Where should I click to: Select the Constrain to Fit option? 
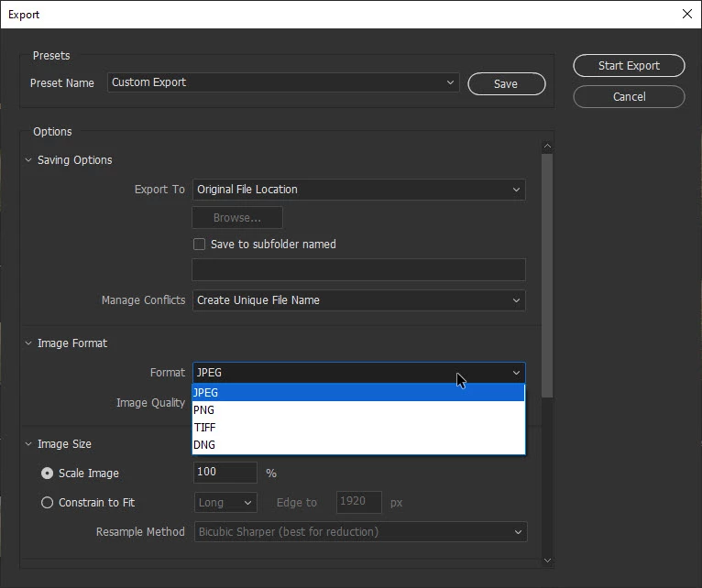(x=47, y=503)
